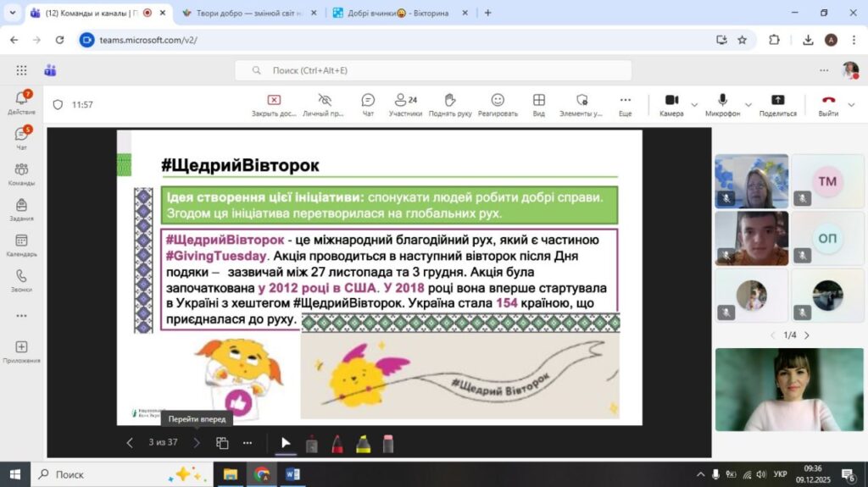Click the Share screen button
868x487 pixels.
[x=777, y=104]
